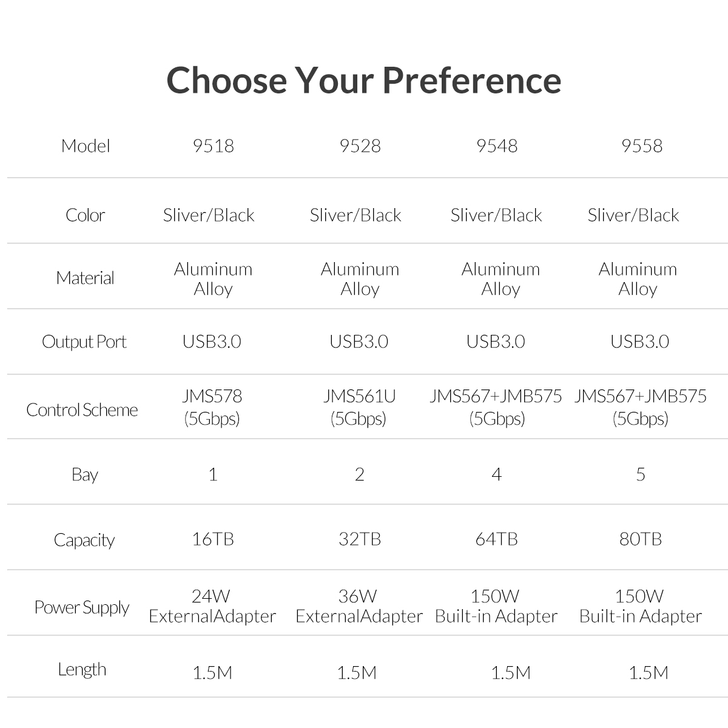Click the Model row label

click(x=86, y=146)
